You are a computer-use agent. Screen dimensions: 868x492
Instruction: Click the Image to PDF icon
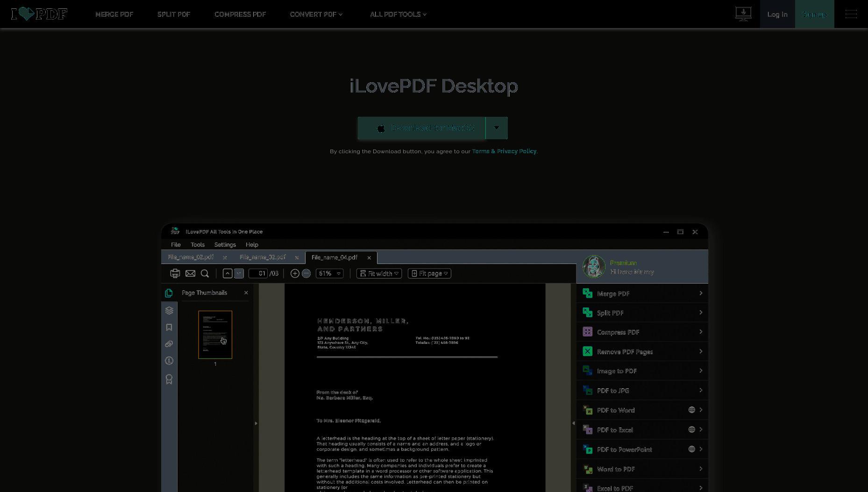tap(588, 371)
